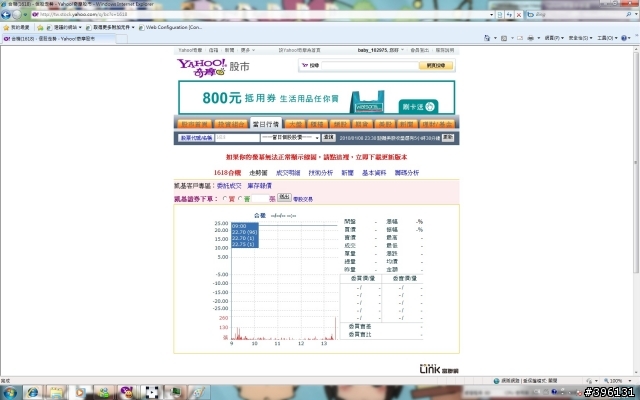This screenshot has height=400, width=640.
Task: Open the 成交明細 link
Action: click(x=288, y=173)
